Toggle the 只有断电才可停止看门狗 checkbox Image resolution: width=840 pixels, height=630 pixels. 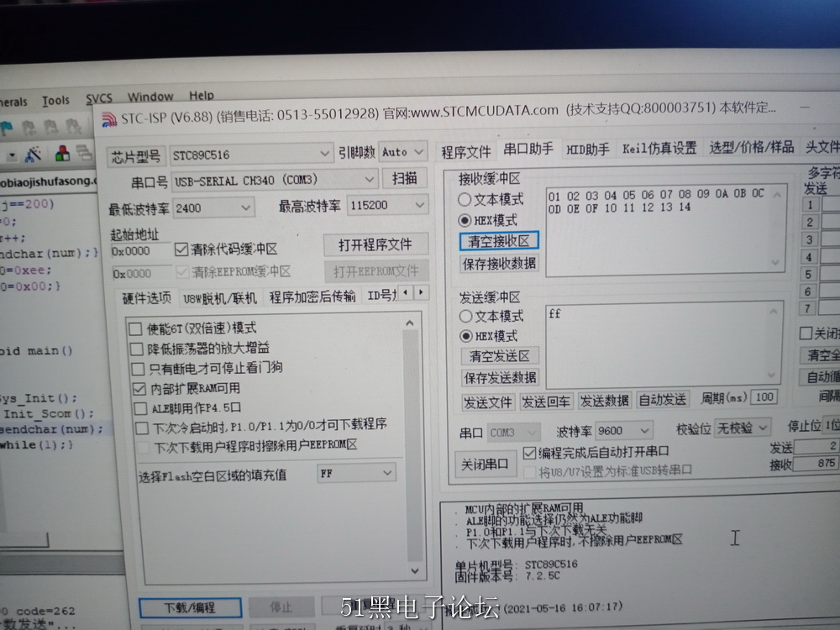pyautogui.click(x=138, y=369)
